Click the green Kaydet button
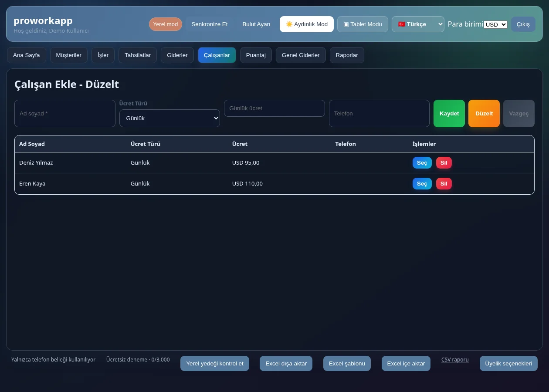Viewport: 549px width, 392px height. (x=449, y=113)
